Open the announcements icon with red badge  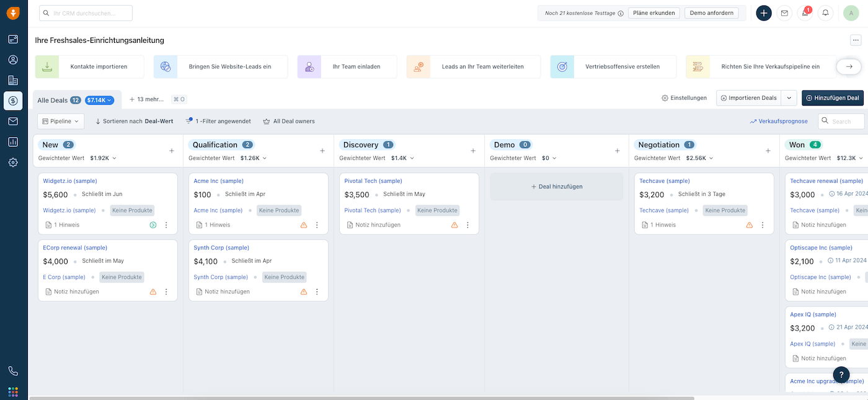(805, 12)
